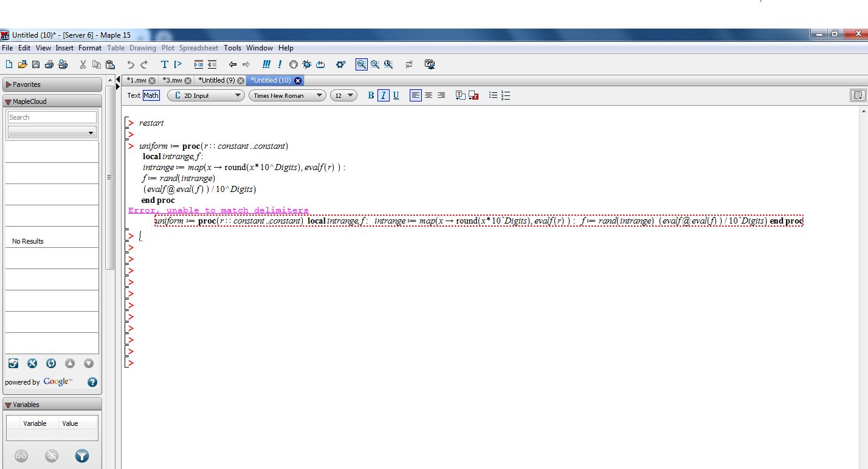Toggle underline formatting
Image resolution: width=868 pixels, height=469 pixels.
click(x=396, y=95)
